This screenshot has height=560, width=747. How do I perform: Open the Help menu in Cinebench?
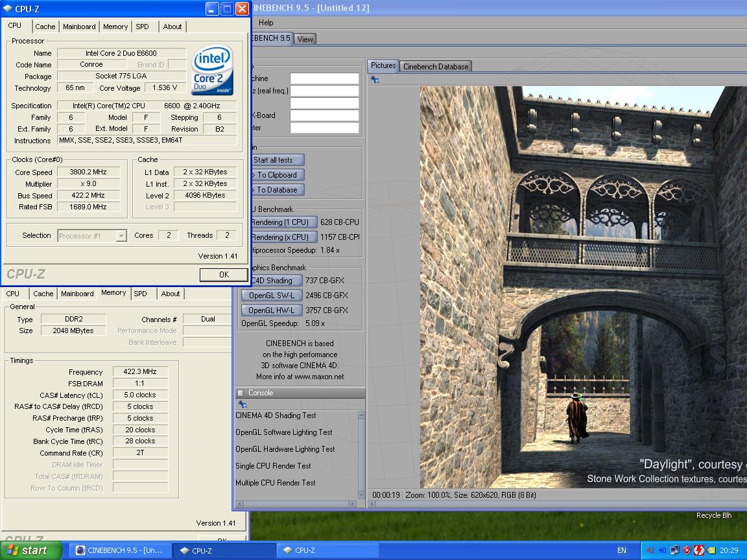[266, 23]
